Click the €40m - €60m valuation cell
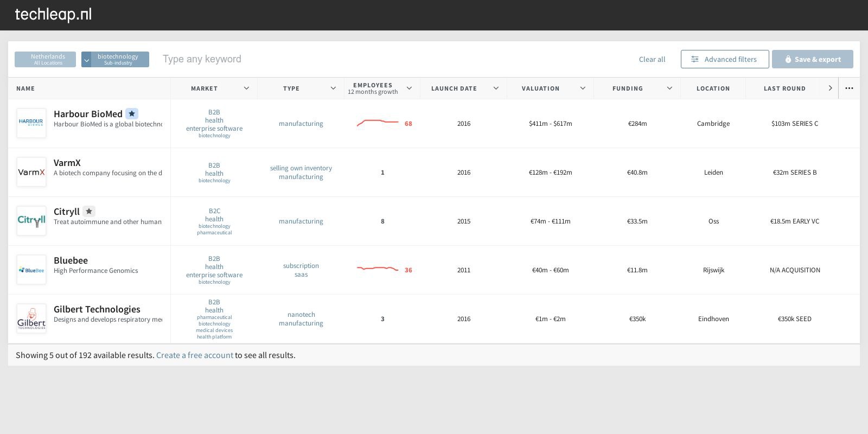Viewport: 868px width, 434px height. tap(551, 270)
